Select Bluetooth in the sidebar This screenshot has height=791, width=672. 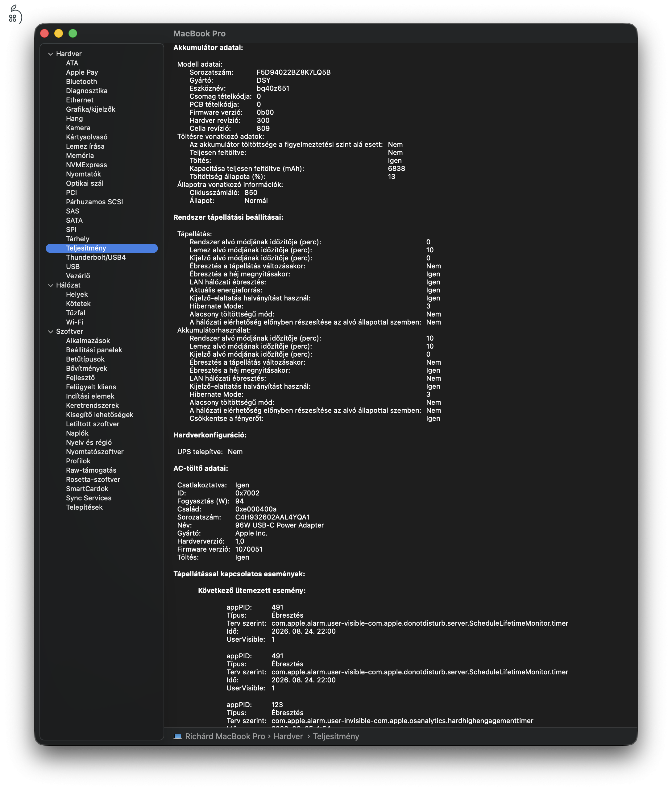click(x=81, y=81)
